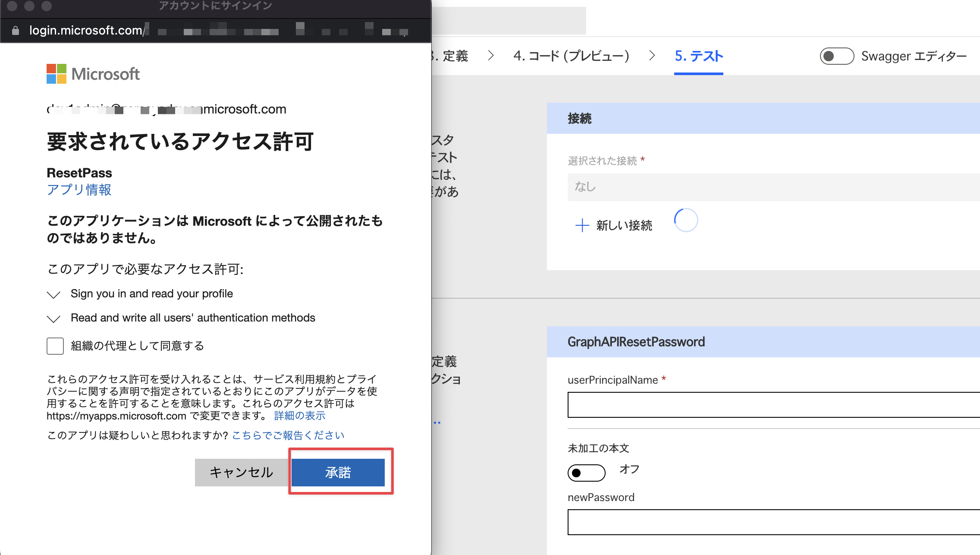The height and width of the screenshot is (555, 980).
Task: Click the sign-in window minimize button
Action: 29,6
